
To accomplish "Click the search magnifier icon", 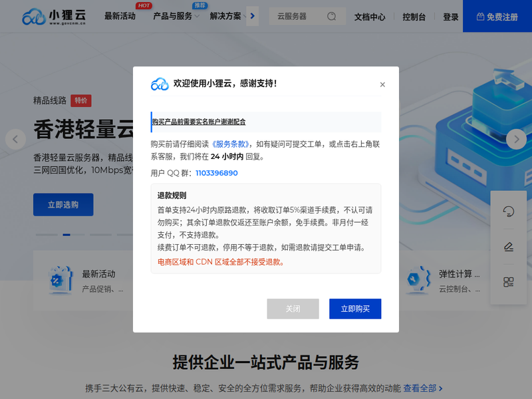I will click(x=331, y=16).
